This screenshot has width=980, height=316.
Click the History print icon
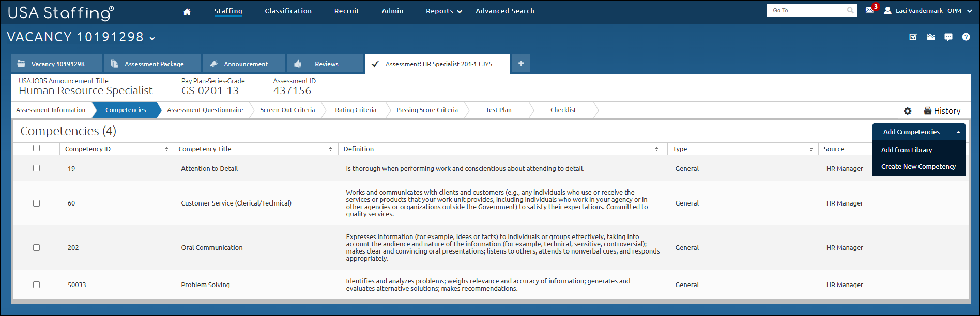[928, 110]
